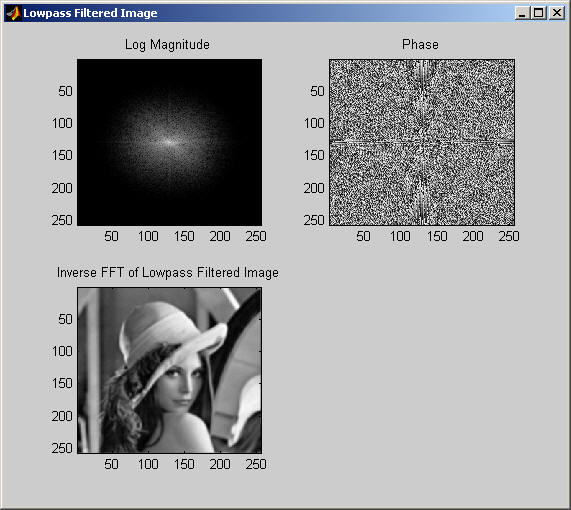Select the "Log Magnitude" plot title

[x=167, y=45]
